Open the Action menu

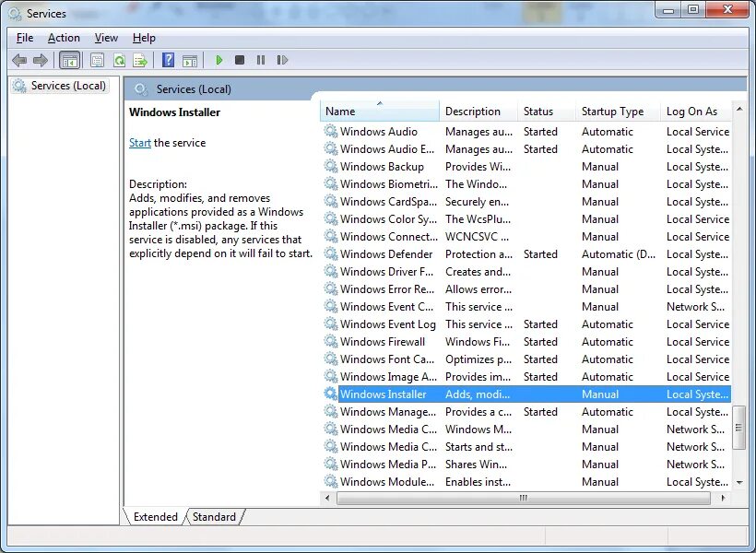[64, 38]
